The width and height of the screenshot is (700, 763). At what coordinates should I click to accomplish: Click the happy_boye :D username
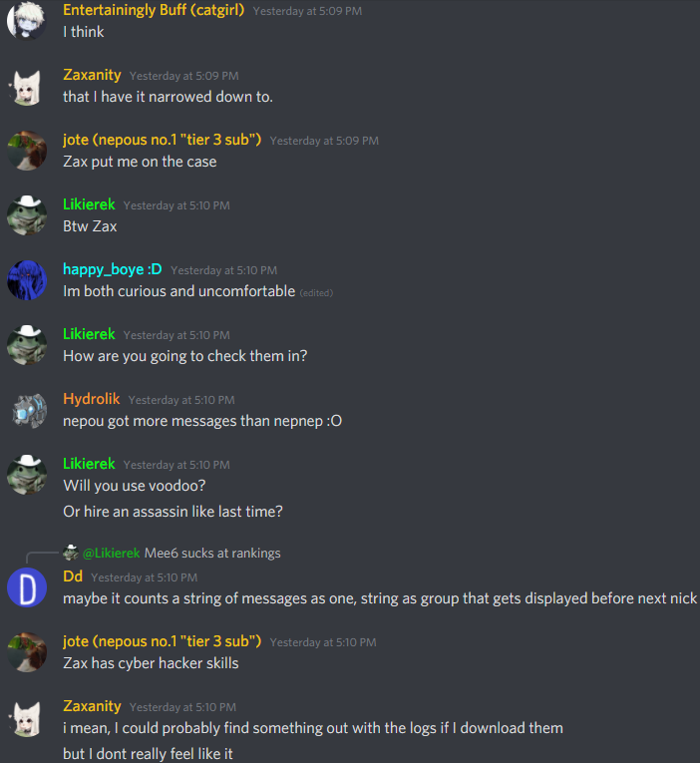(x=113, y=269)
